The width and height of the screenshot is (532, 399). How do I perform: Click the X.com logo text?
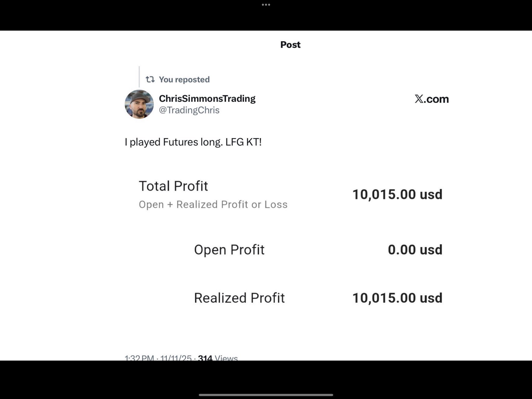pyautogui.click(x=432, y=99)
